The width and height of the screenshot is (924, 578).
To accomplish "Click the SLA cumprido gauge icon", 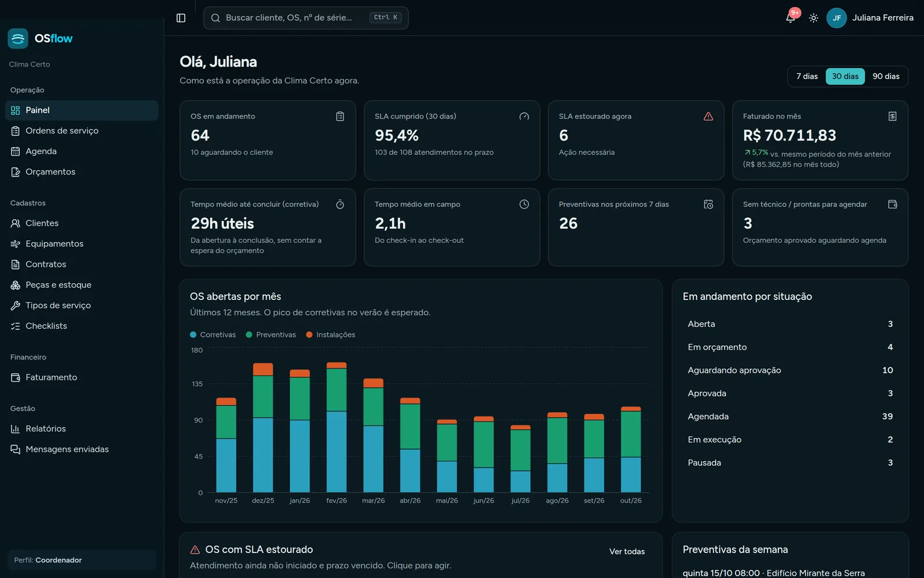I will 524,116.
